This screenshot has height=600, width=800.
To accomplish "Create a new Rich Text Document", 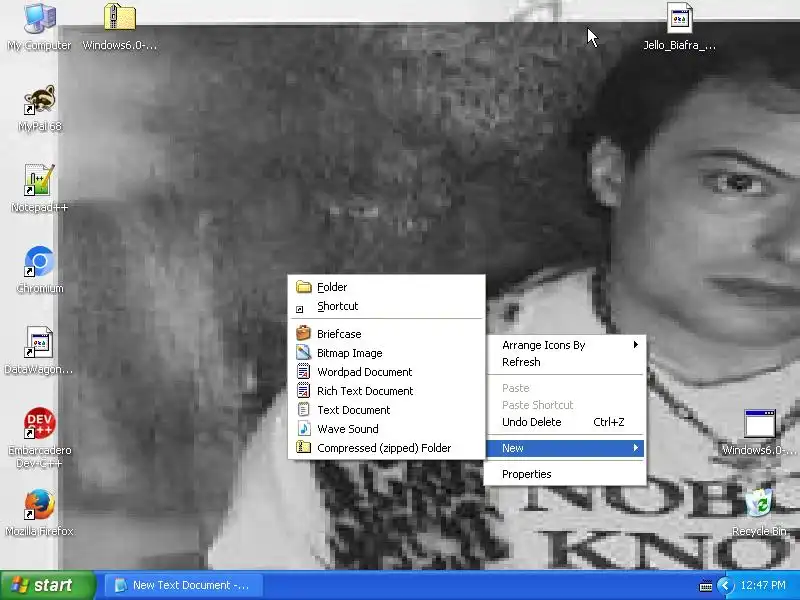I will 386,391.
